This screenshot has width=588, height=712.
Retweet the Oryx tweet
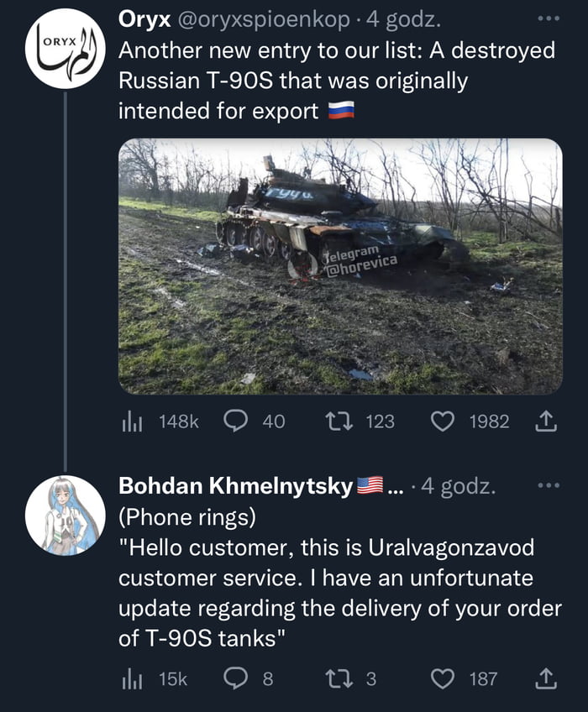pos(339,421)
